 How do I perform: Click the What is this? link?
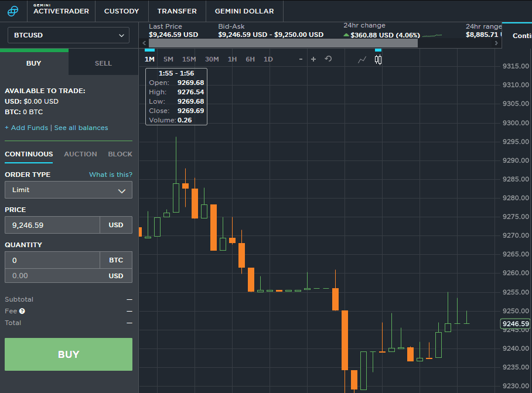111,175
